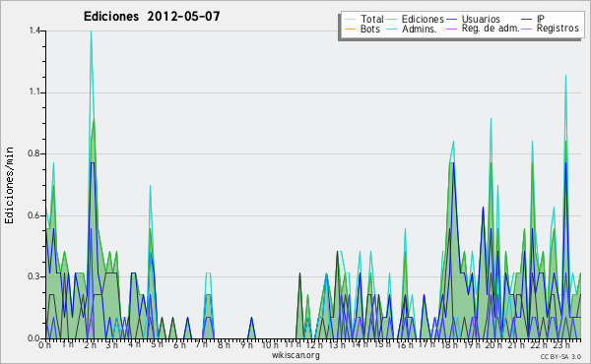
Task: Click the IP legend dark line
Action: pos(527,20)
